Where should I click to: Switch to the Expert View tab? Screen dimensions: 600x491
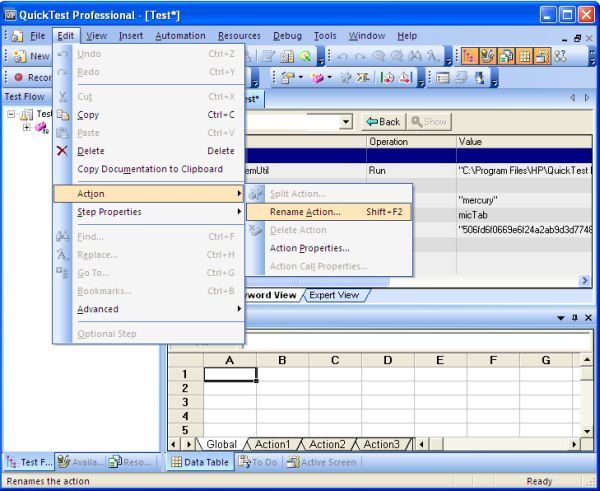pos(334,295)
